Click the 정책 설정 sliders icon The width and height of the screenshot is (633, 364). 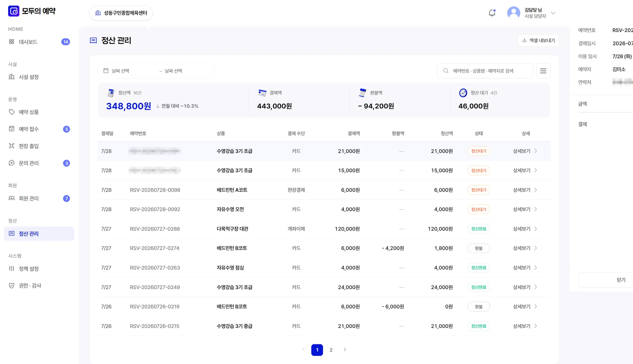point(12,268)
